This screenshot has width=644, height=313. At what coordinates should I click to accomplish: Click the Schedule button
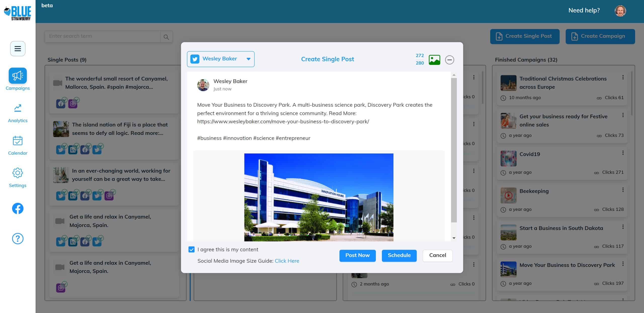[x=399, y=255]
